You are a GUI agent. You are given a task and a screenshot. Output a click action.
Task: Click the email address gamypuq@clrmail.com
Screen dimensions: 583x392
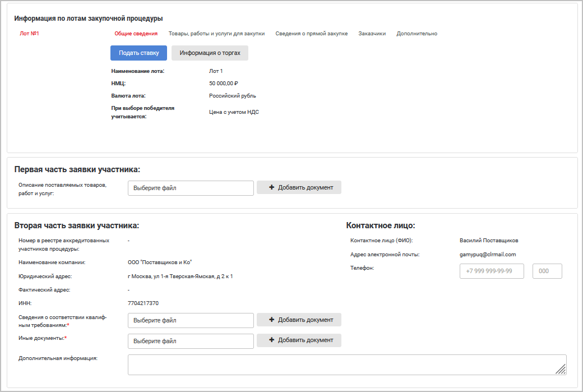[x=487, y=255]
